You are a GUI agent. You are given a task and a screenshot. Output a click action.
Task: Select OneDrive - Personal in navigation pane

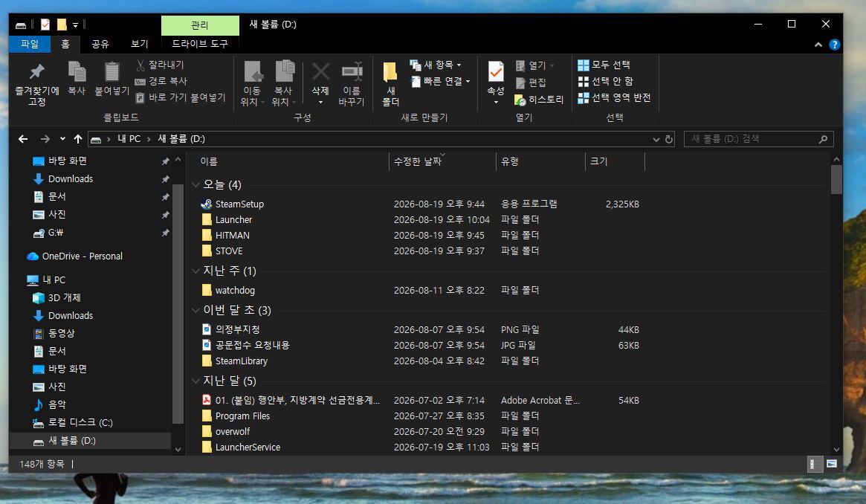(x=83, y=256)
